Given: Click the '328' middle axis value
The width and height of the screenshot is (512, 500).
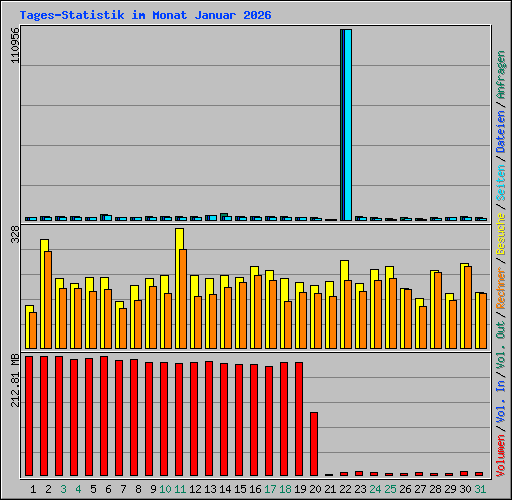Looking at the screenshot, I should [15, 234].
